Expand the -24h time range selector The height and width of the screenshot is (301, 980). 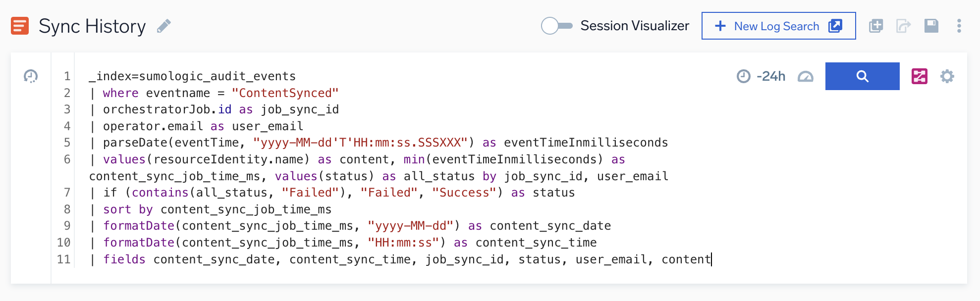(x=762, y=76)
